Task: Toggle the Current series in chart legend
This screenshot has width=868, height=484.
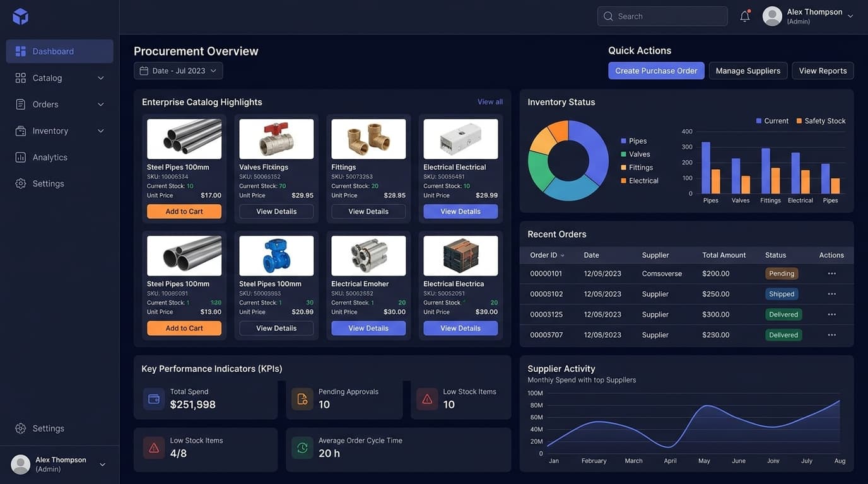Action: tap(772, 121)
